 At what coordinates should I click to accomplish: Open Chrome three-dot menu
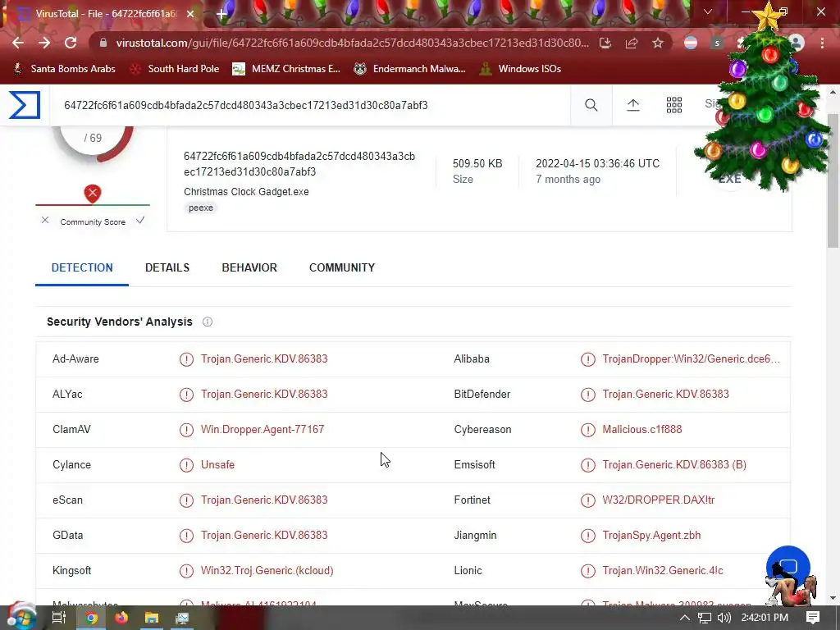[822, 43]
